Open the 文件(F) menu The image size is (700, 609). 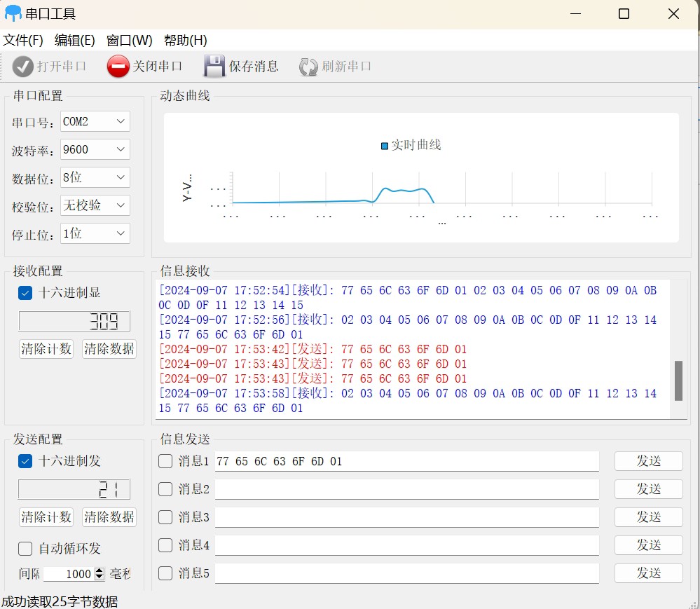click(23, 41)
